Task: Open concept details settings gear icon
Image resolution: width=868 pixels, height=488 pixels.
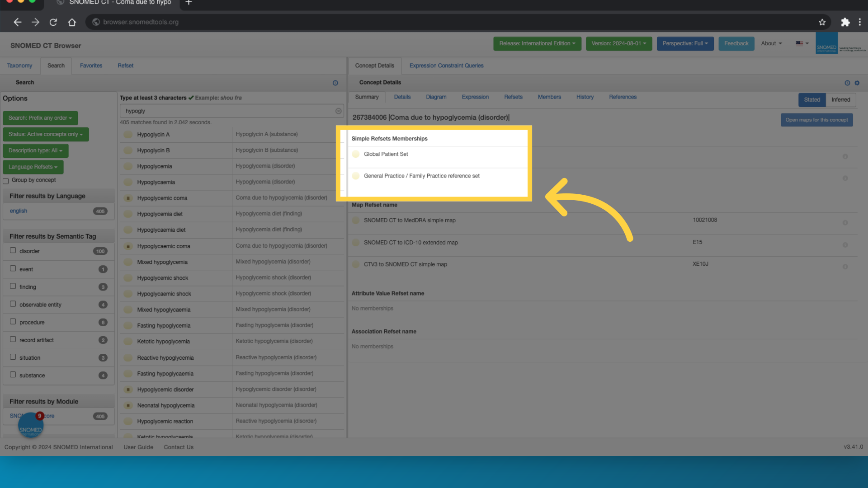Action: click(857, 83)
